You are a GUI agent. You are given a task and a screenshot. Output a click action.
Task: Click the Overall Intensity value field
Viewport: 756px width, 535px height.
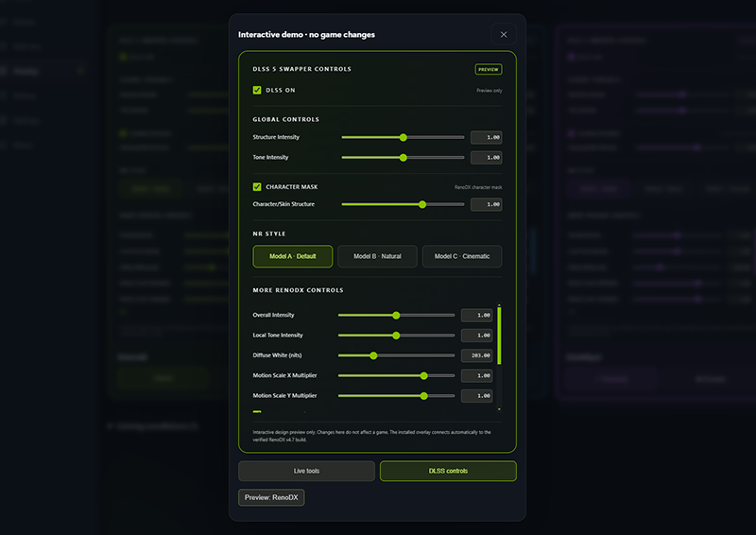click(477, 316)
